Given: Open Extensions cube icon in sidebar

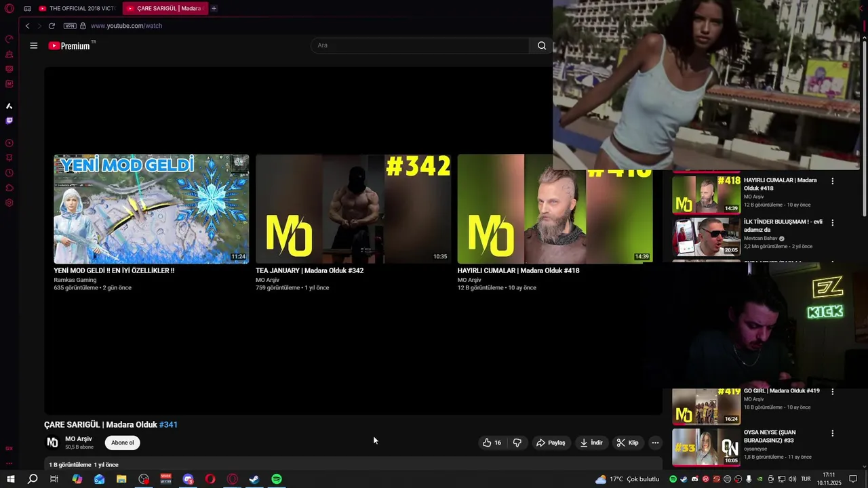Looking at the screenshot, I should [9, 188].
